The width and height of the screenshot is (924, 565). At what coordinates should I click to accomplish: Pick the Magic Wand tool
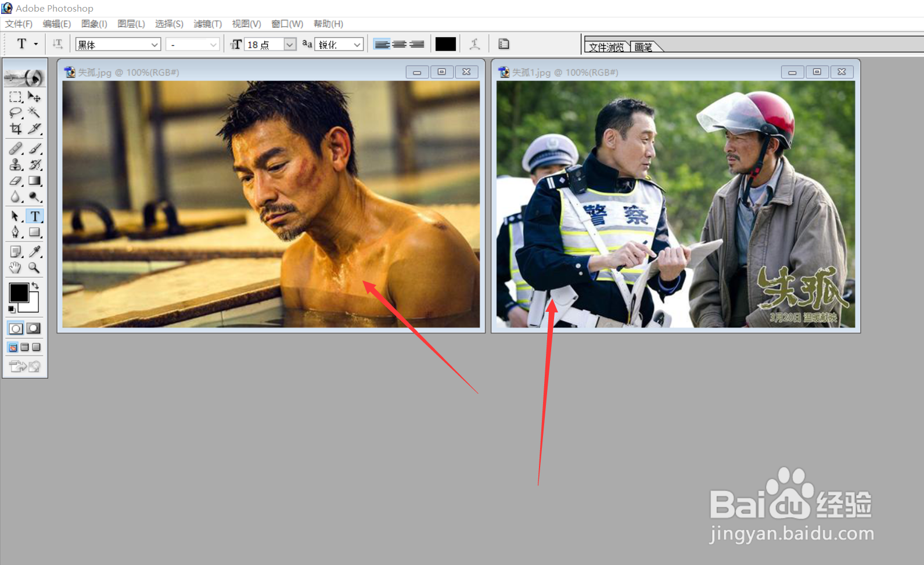click(34, 113)
